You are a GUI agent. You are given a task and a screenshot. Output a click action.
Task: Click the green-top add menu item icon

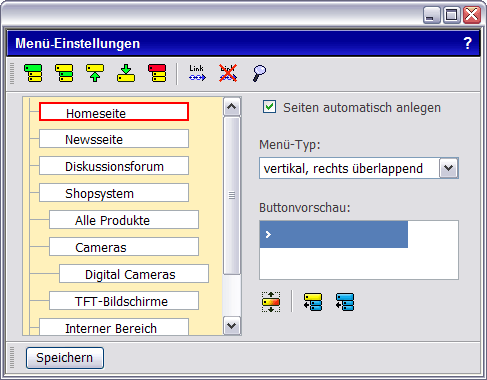(x=33, y=73)
